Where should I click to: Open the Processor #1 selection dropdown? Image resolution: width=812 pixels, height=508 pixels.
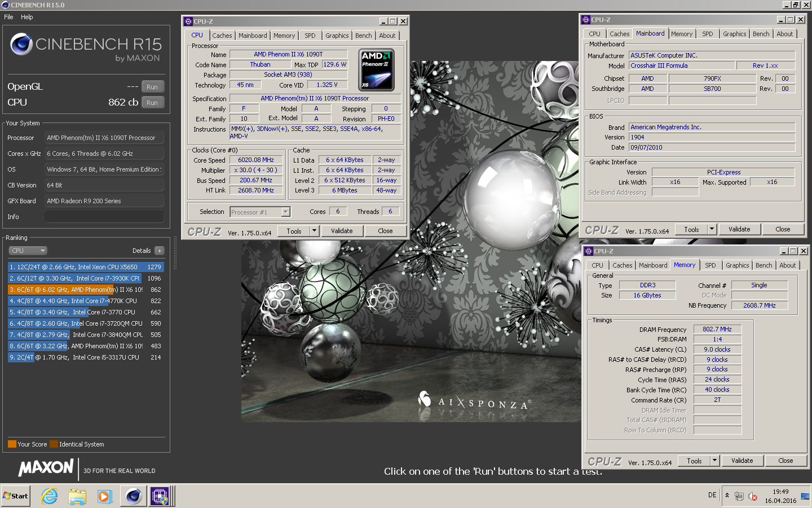[260, 212]
